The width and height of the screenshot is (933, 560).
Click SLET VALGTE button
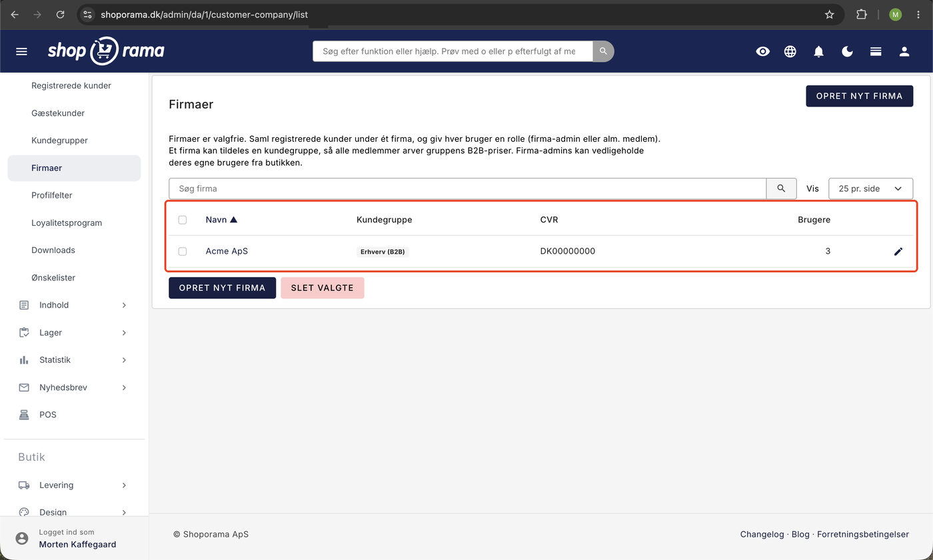click(x=323, y=288)
